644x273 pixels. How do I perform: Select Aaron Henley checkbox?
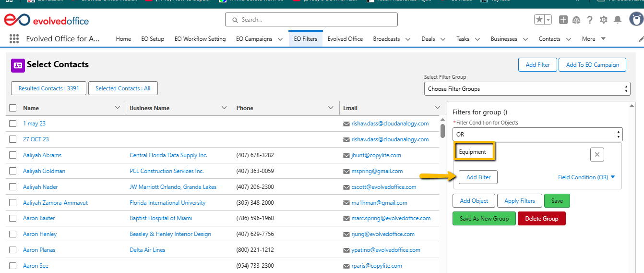pos(13,234)
